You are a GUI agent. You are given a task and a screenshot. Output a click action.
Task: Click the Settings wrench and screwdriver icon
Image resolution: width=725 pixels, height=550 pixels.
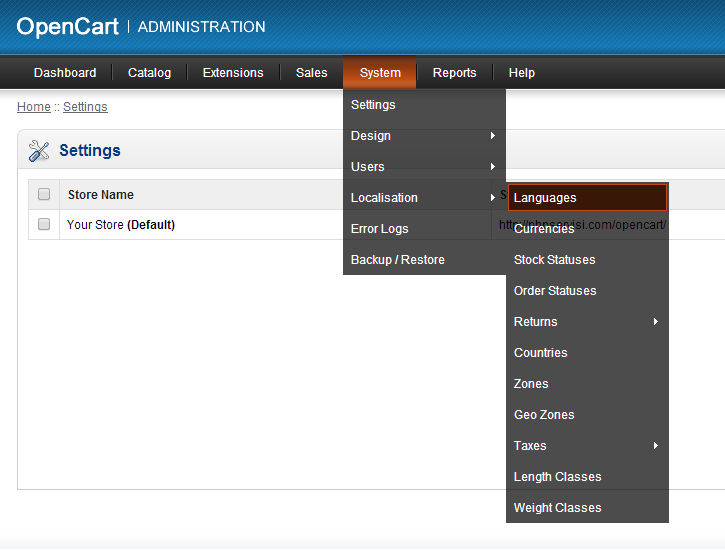click(x=39, y=151)
